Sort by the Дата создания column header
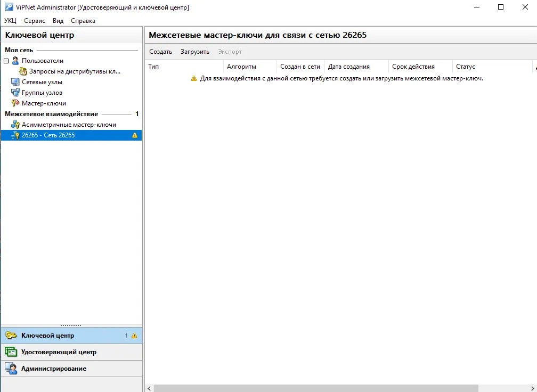Screen dimensions: 537x392 356,67
